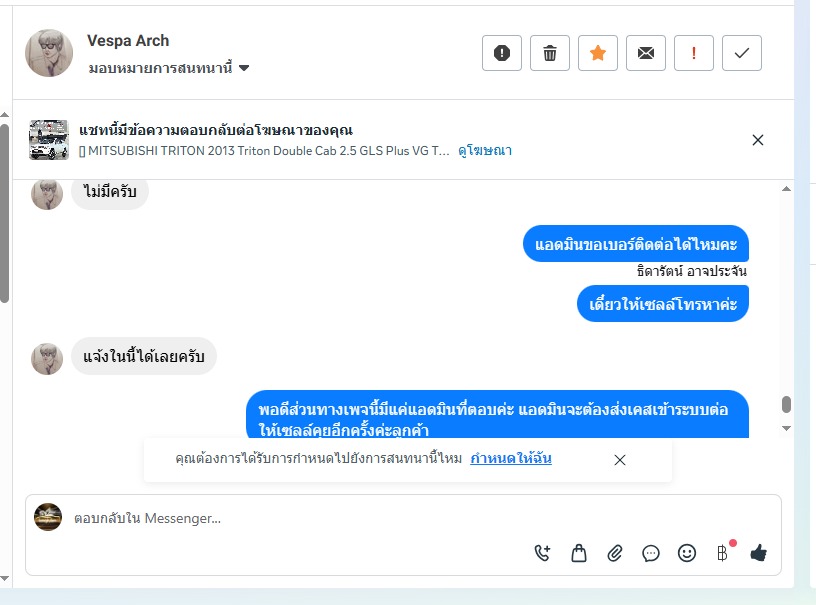The height and width of the screenshot is (605, 816).
Task: Send a thumbs-up like
Action: pyautogui.click(x=759, y=553)
